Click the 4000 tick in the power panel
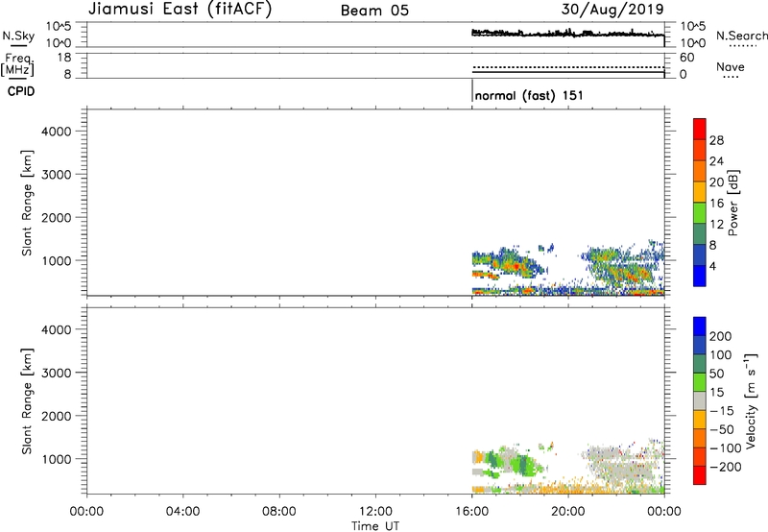768x532 pixels. [x=57, y=132]
